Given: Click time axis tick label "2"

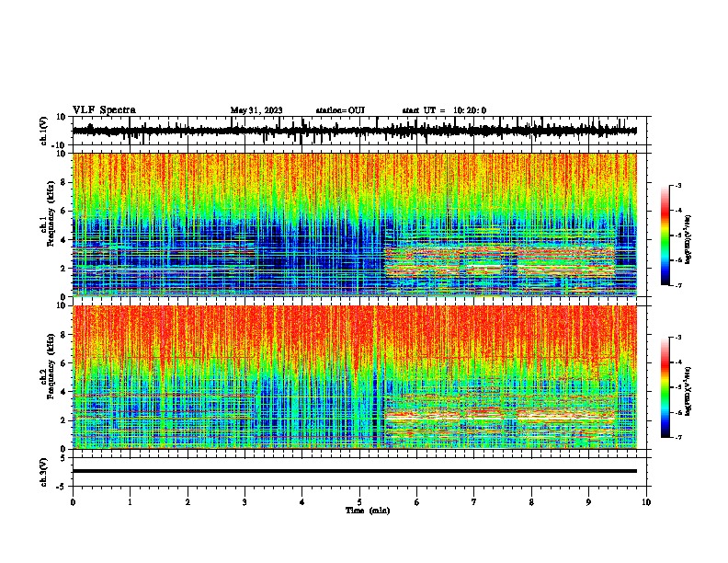Looking at the screenshot, I should [188, 502].
